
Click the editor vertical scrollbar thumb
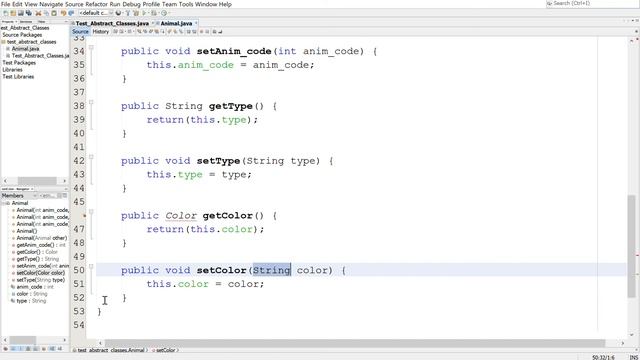(631, 246)
